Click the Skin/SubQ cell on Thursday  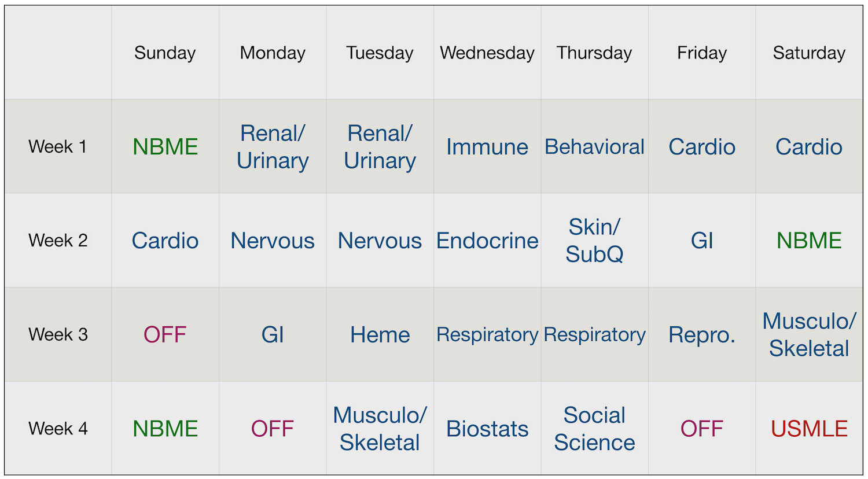click(x=594, y=241)
